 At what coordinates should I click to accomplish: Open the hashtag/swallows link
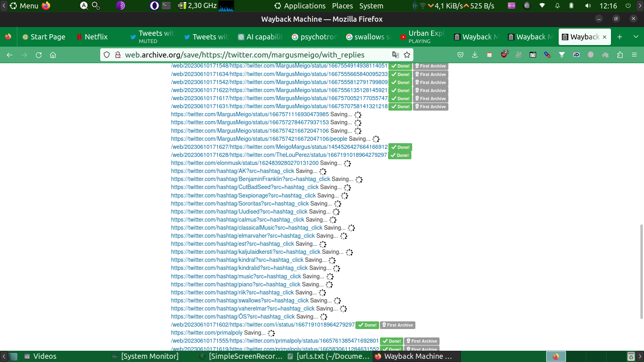[x=240, y=300]
